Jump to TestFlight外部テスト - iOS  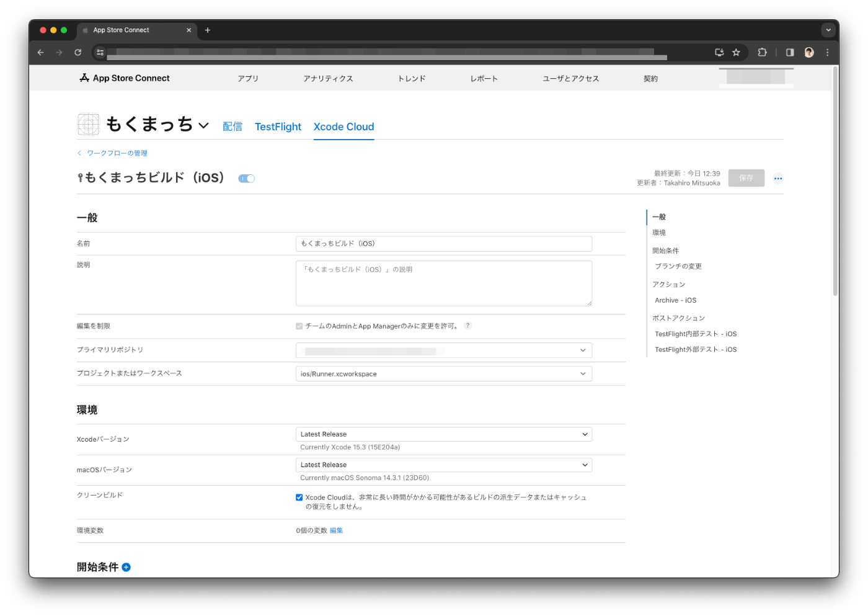point(696,350)
